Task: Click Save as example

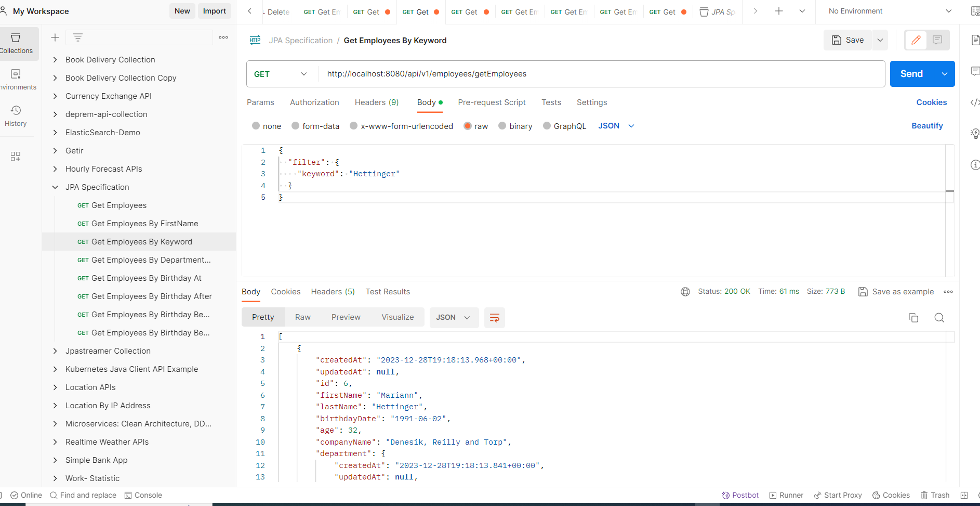Action: [896, 292]
